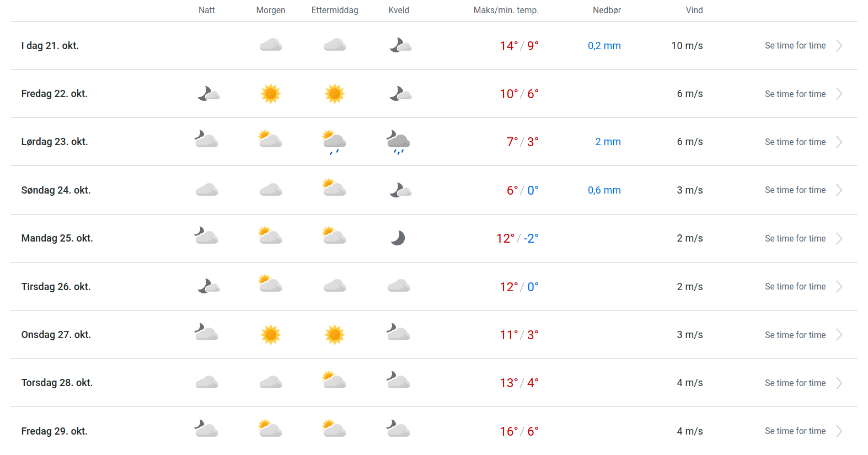Click Friday 29 Oct night moon-cloud icon
Screen dimensions: 868x455
206,429
